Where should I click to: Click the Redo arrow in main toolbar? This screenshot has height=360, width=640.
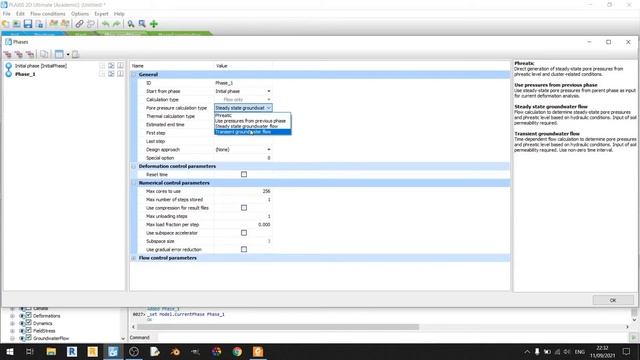pos(117,24)
